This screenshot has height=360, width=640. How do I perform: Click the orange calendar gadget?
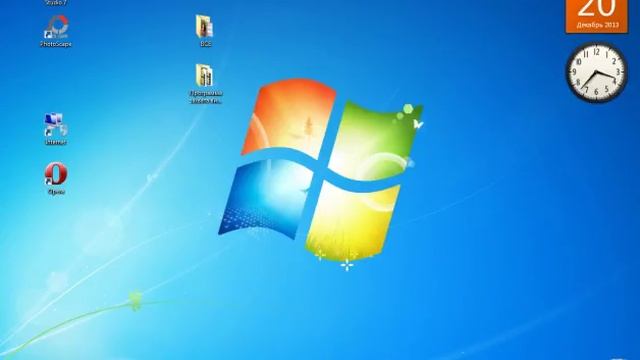click(x=597, y=16)
